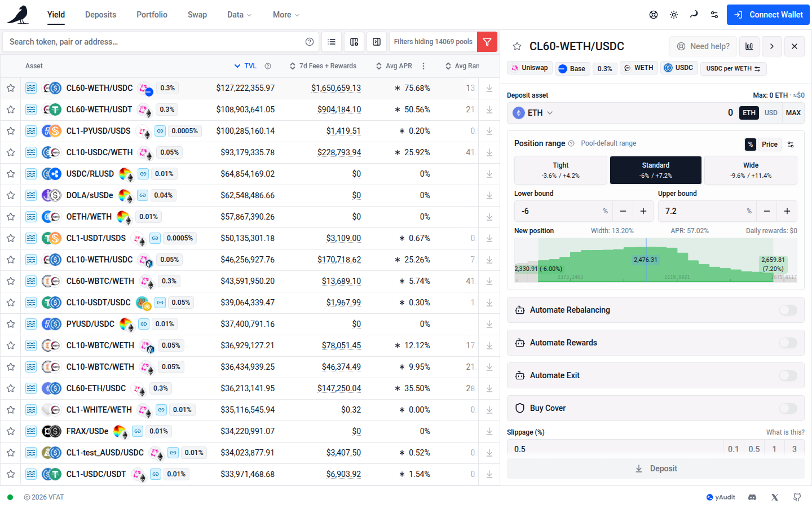Click download arrow on CL1-PYUSD/USDS row

click(x=489, y=131)
